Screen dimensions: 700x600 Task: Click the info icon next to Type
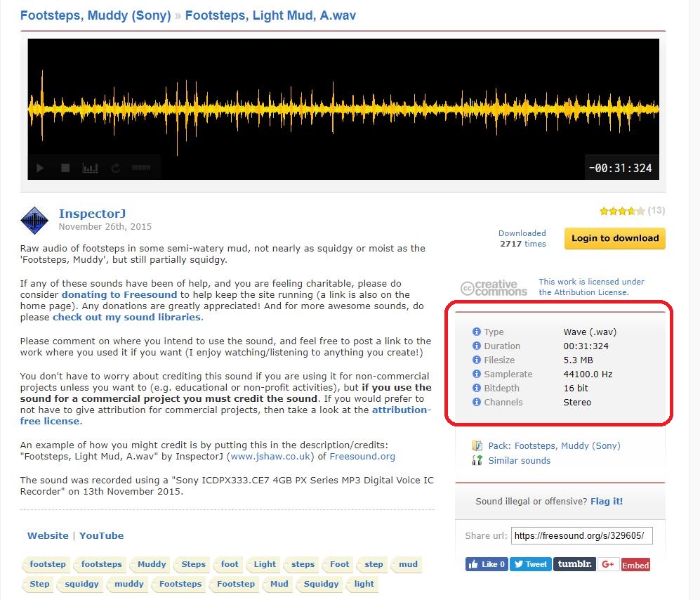click(x=477, y=332)
